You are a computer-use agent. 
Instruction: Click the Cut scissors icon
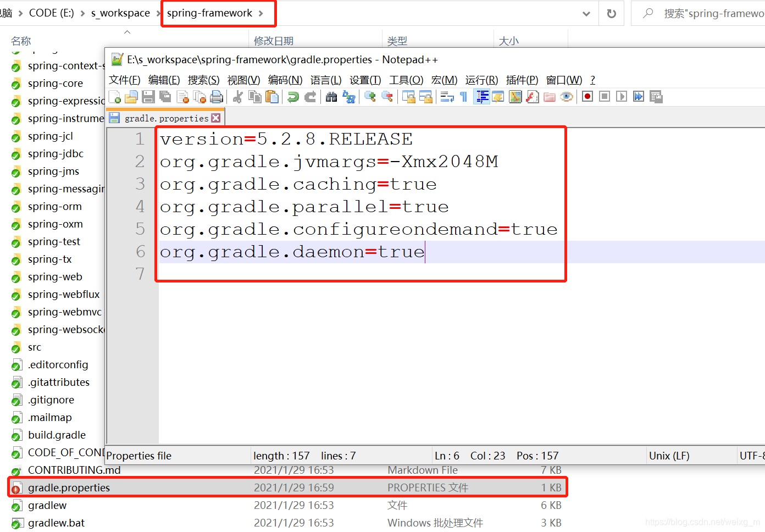(237, 97)
